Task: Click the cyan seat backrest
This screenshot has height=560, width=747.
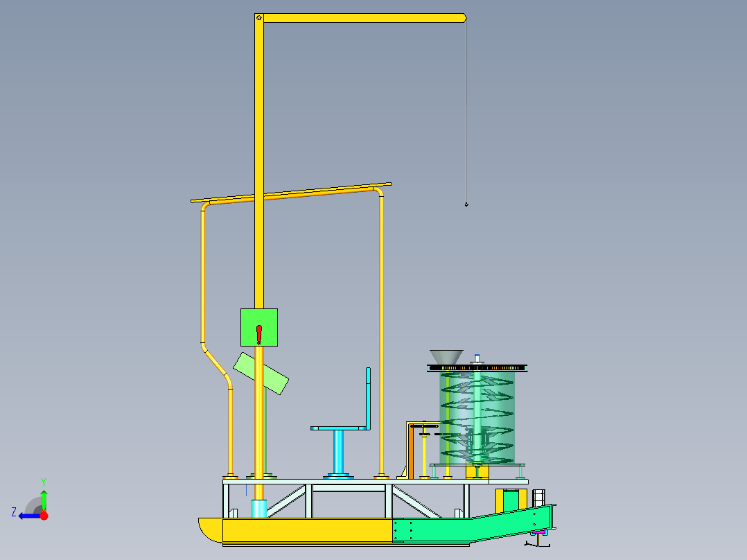Action: [x=368, y=398]
